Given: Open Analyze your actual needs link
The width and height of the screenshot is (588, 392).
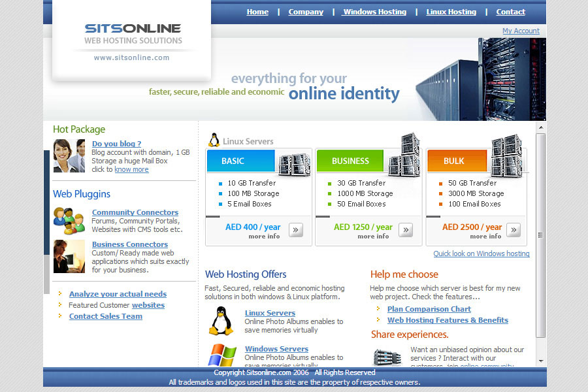Looking at the screenshot, I should tap(118, 294).
